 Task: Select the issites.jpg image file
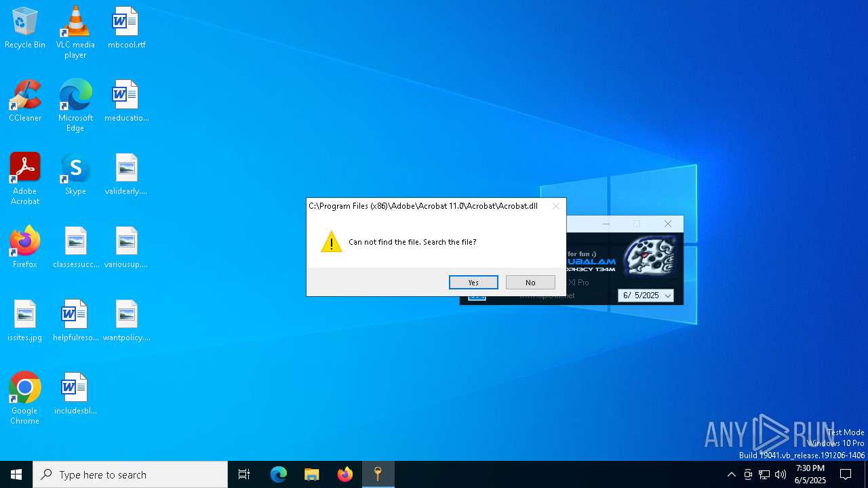point(25,321)
